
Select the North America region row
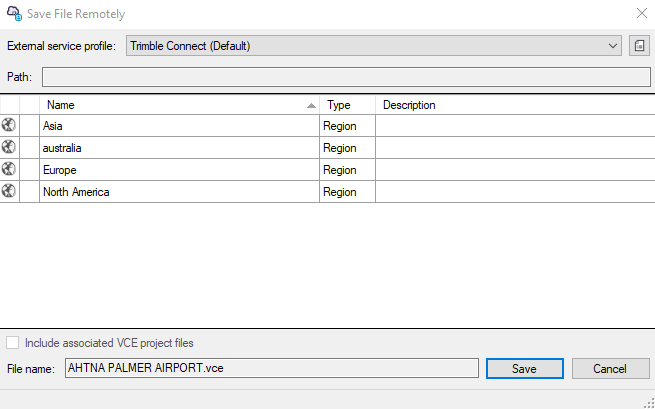point(328,192)
